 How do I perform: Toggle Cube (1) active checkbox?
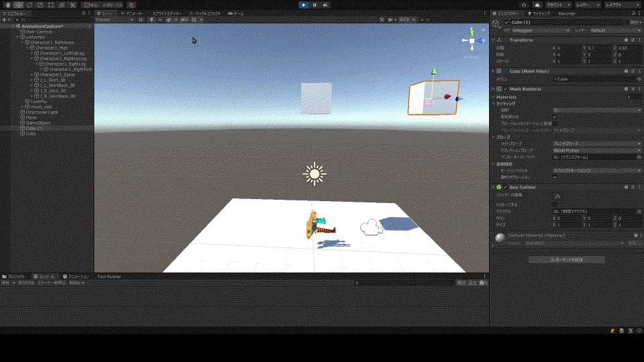506,22
